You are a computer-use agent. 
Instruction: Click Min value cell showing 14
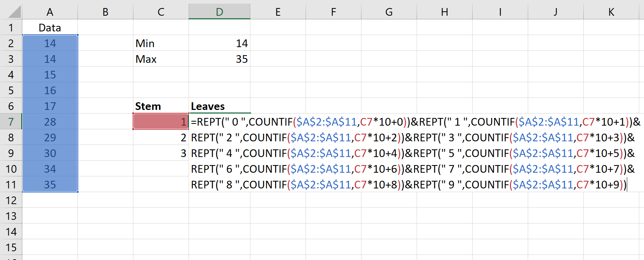[220, 43]
